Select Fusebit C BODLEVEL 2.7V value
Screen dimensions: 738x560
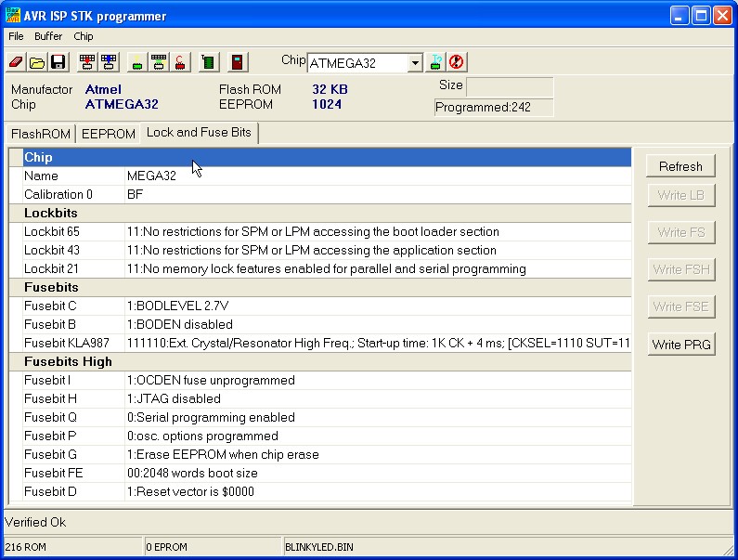[378, 306]
